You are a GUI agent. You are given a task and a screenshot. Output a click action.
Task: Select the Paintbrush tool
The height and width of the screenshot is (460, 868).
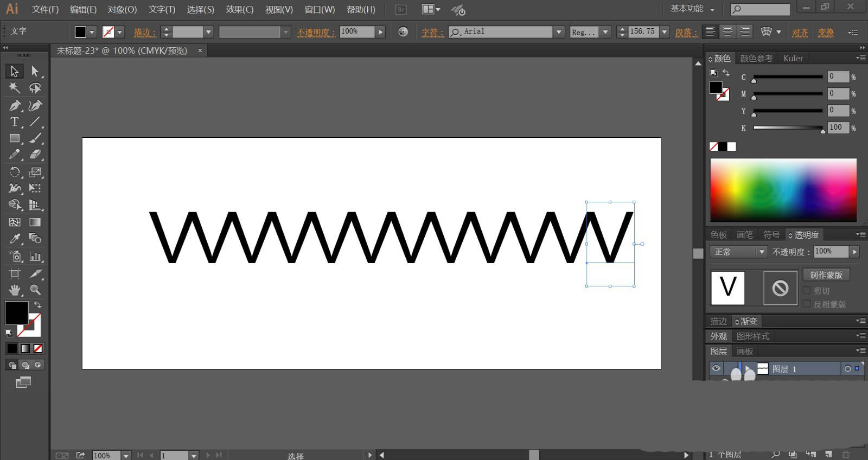35,138
